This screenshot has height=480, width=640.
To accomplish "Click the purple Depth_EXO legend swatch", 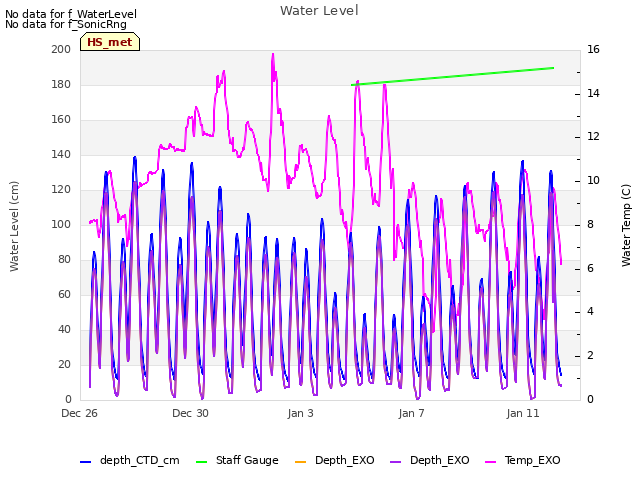I will (395, 462).
